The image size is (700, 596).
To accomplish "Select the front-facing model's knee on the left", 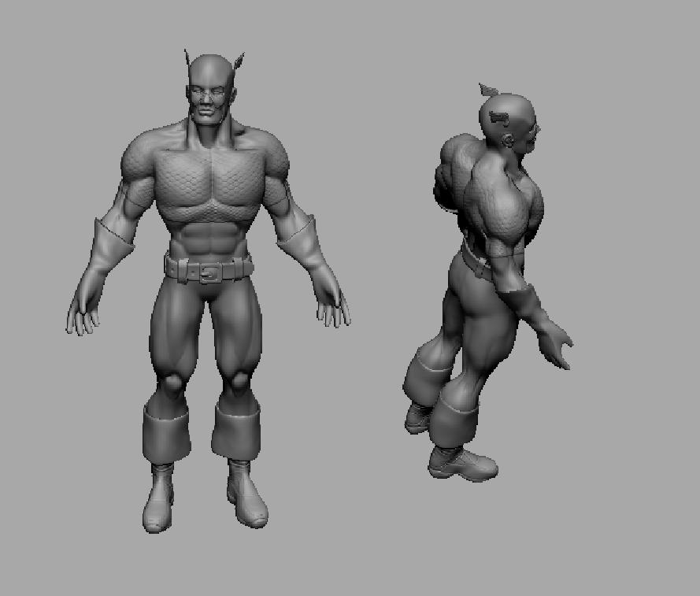I will coord(172,384).
